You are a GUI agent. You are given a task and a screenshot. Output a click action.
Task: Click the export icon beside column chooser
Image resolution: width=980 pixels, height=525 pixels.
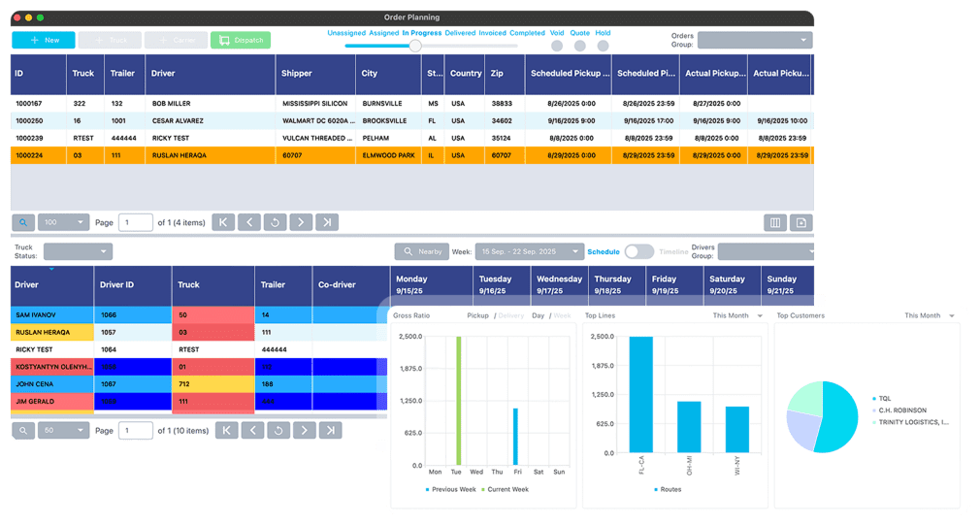801,222
